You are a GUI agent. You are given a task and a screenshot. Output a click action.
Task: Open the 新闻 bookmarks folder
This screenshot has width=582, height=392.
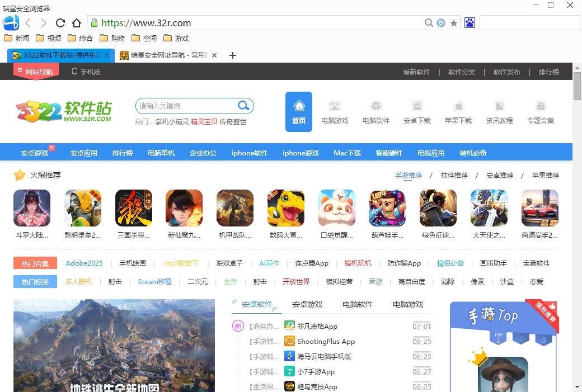point(17,39)
